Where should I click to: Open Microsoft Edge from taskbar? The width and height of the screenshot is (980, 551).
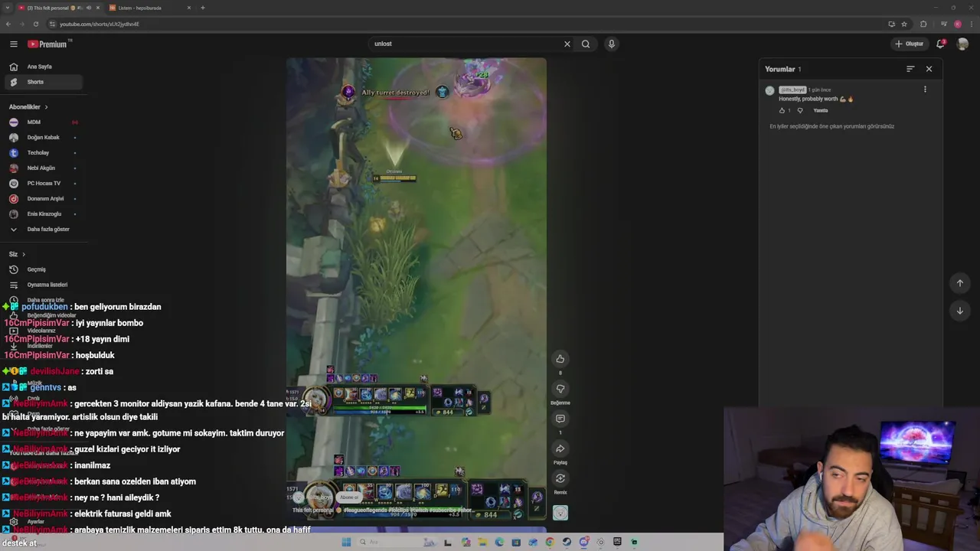pyautogui.click(x=499, y=542)
